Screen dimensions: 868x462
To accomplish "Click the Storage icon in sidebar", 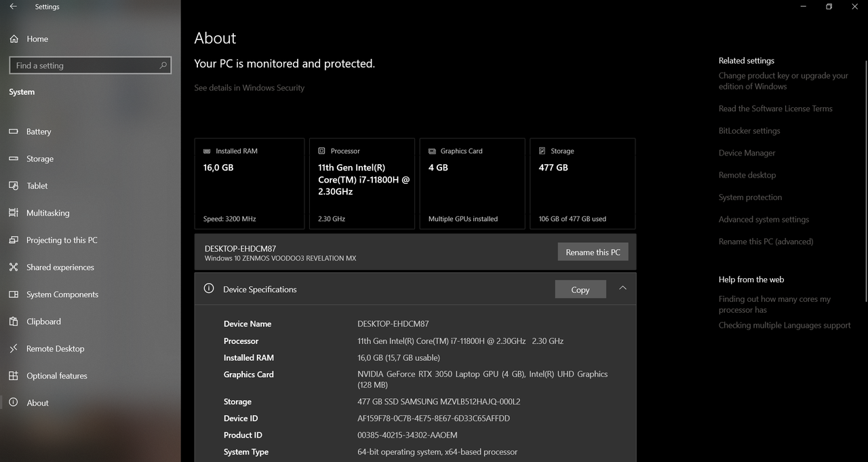I will point(14,159).
